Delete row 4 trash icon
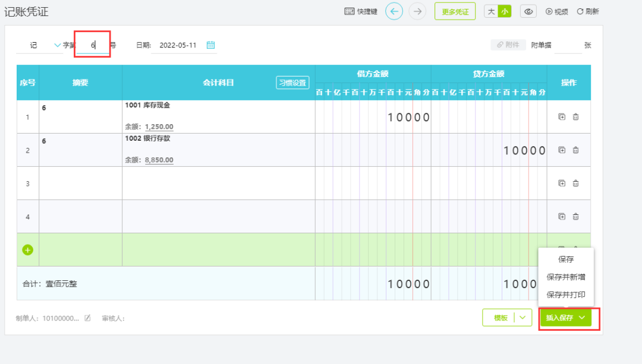 pyautogui.click(x=575, y=216)
